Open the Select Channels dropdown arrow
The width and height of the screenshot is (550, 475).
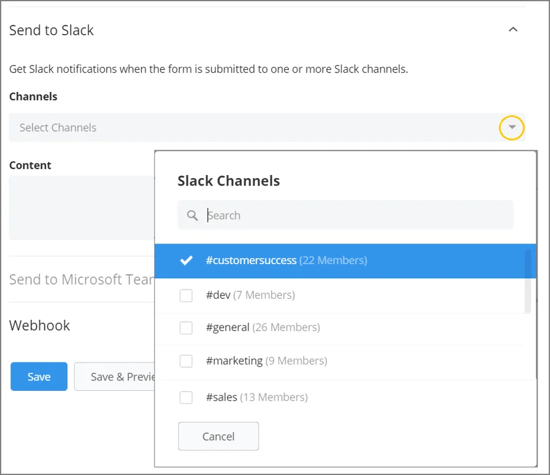(x=512, y=127)
